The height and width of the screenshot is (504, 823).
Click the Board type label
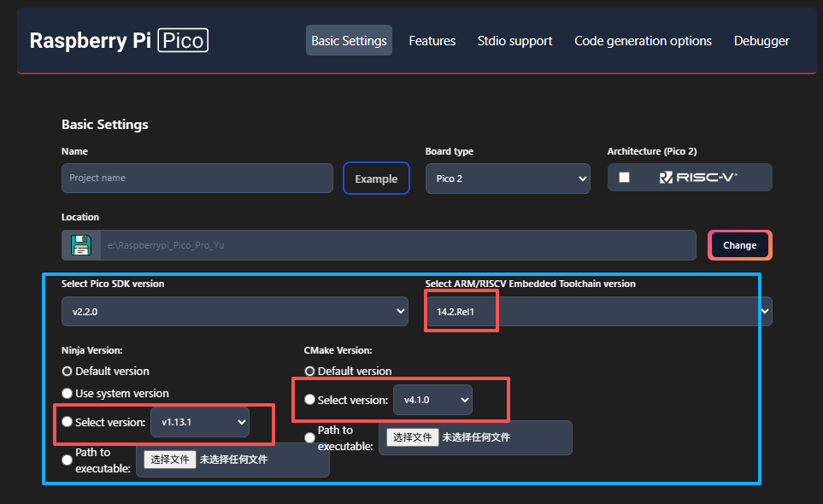pos(450,151)
